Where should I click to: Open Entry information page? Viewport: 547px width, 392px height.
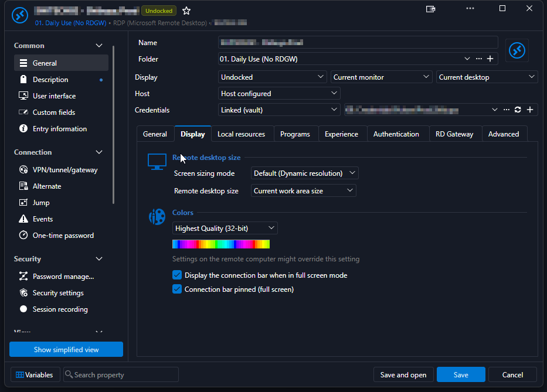click(x=61, y=129)
